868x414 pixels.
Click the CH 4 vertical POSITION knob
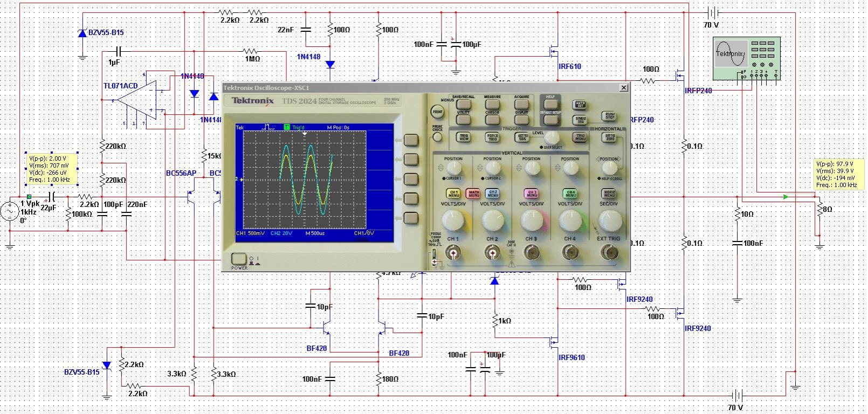[x=570, y=169]
